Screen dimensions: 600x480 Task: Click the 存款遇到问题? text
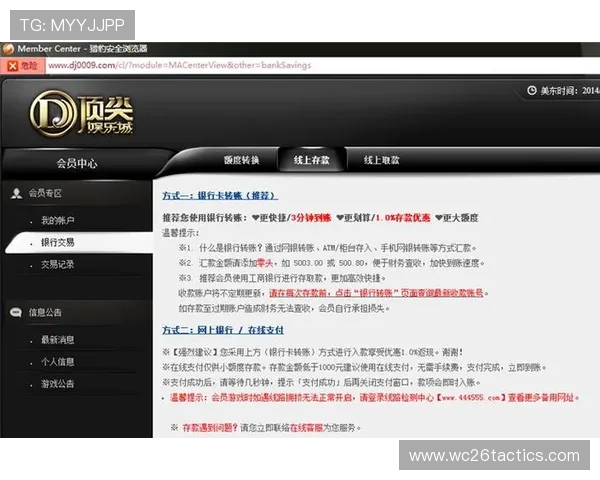tap(210, 428)
